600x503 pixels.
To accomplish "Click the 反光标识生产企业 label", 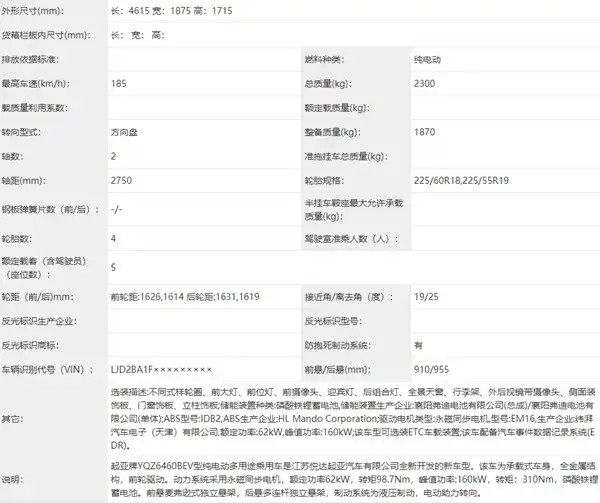I will pos(39,321).
